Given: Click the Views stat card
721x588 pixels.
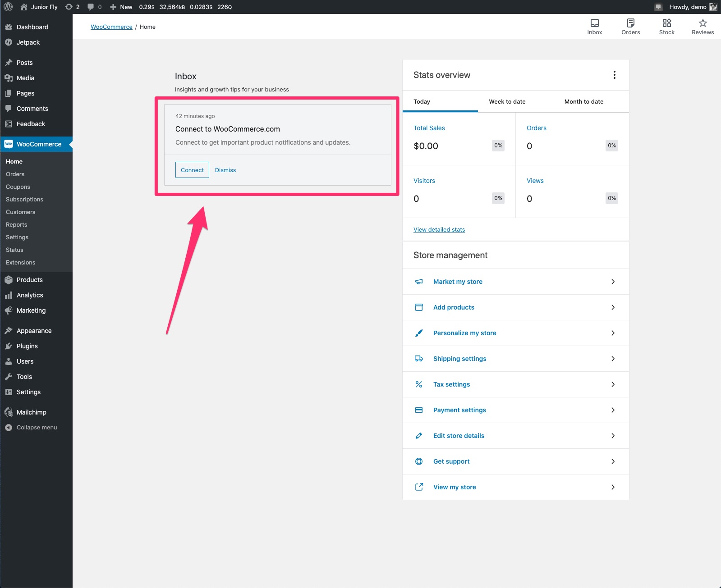Looking at the screenshot, I should coord(572,191).
